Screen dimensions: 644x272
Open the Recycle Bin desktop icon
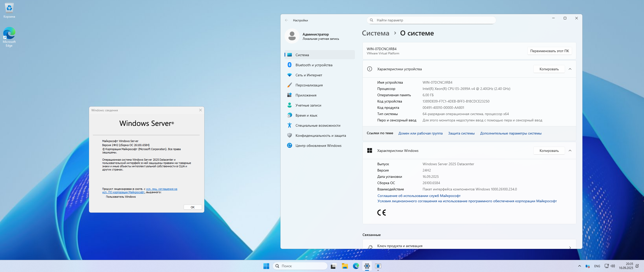click(9, 11)
